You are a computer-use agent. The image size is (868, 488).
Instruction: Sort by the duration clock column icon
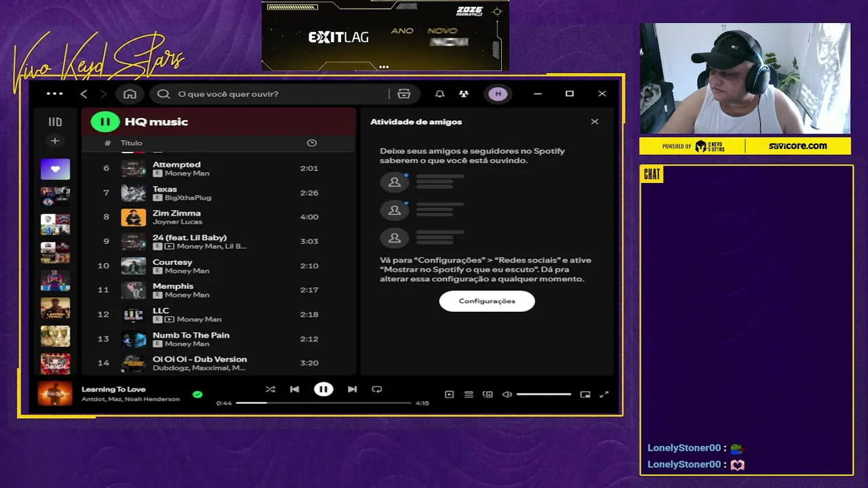312,143
